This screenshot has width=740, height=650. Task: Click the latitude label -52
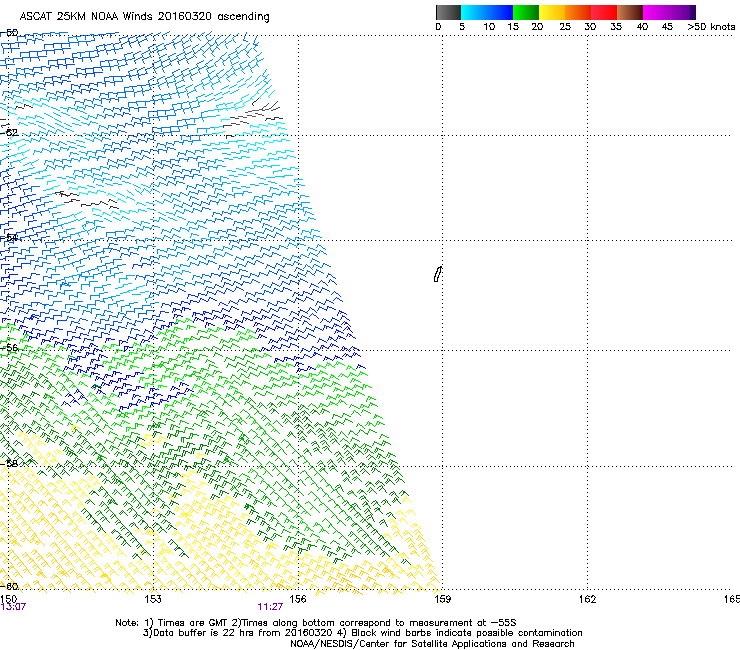[9, 133]
